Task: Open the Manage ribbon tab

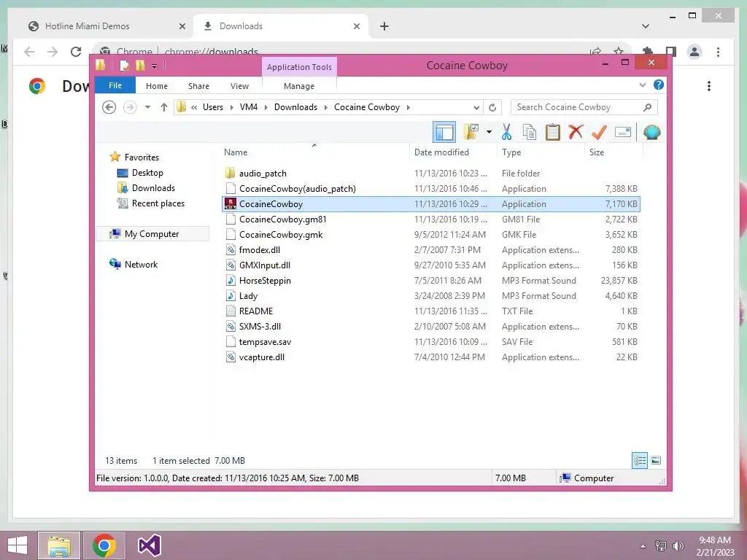Action: [299, 86]
